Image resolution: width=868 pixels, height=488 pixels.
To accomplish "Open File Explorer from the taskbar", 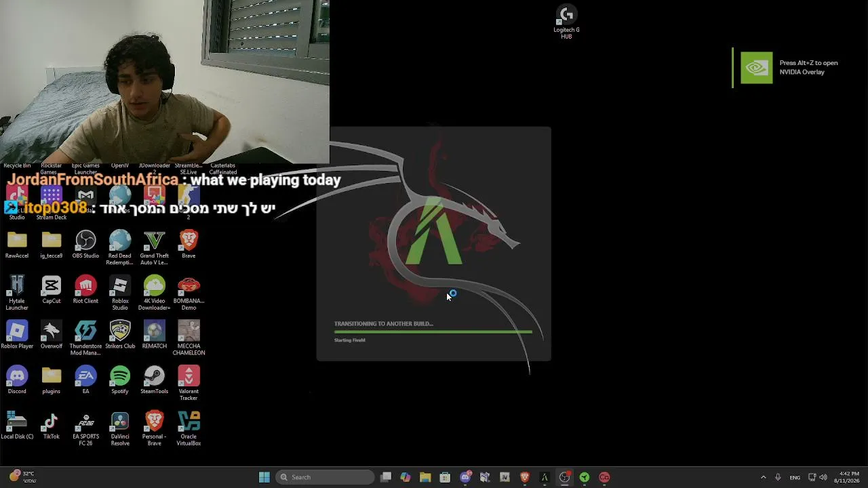I will [x=425, y=477].
